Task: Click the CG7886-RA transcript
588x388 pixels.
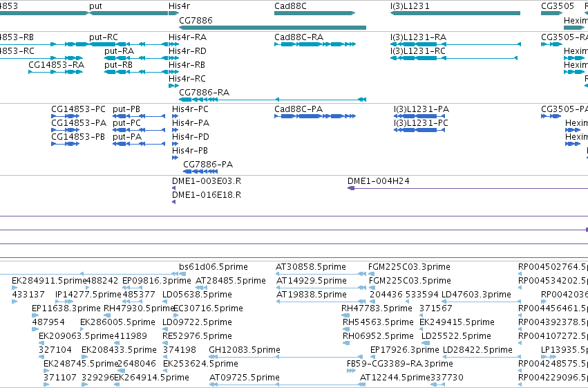Action: point(273,100)
